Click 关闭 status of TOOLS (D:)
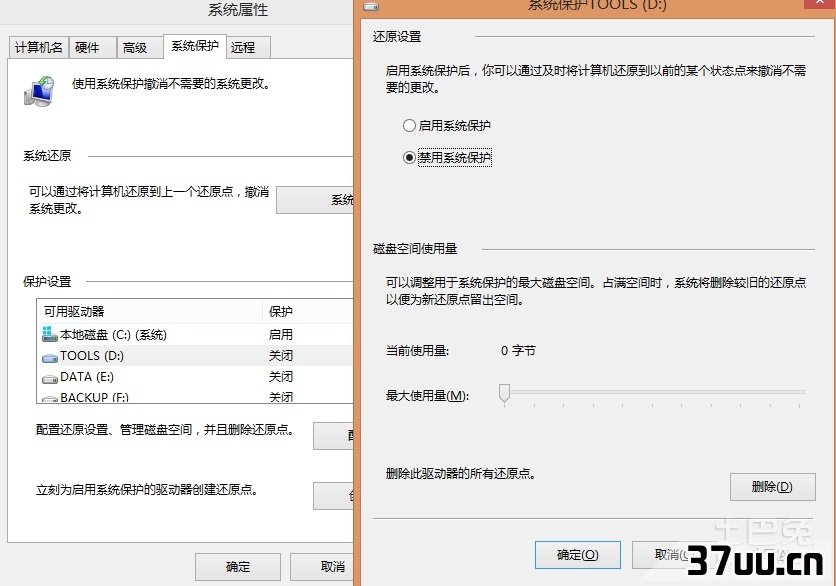This screenshot has width=836, height=586. click(281, 356)
